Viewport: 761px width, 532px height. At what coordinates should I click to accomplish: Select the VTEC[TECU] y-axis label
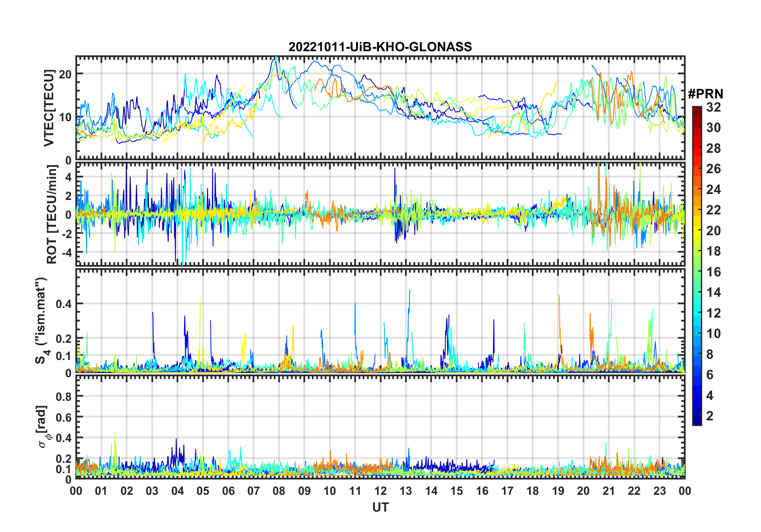pyautogui.click(x=49, y=108)
